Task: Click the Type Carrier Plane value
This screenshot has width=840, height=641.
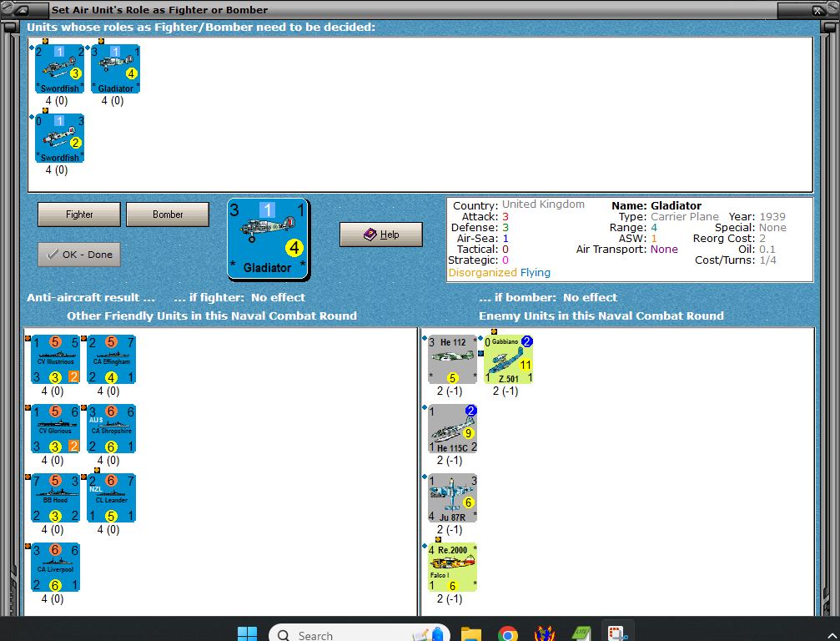Action: 685,216
